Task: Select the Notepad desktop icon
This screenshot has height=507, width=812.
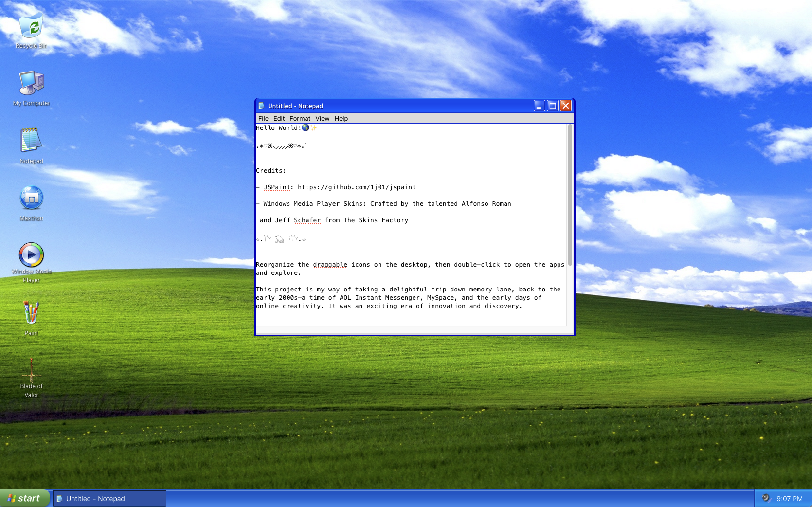Action: click(31, 146)
